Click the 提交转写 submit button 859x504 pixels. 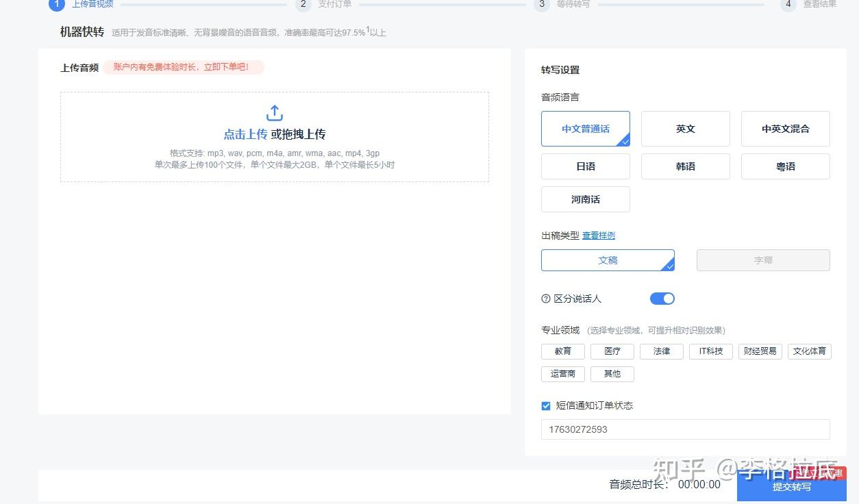pyautogui.click(x=792, y=485)
